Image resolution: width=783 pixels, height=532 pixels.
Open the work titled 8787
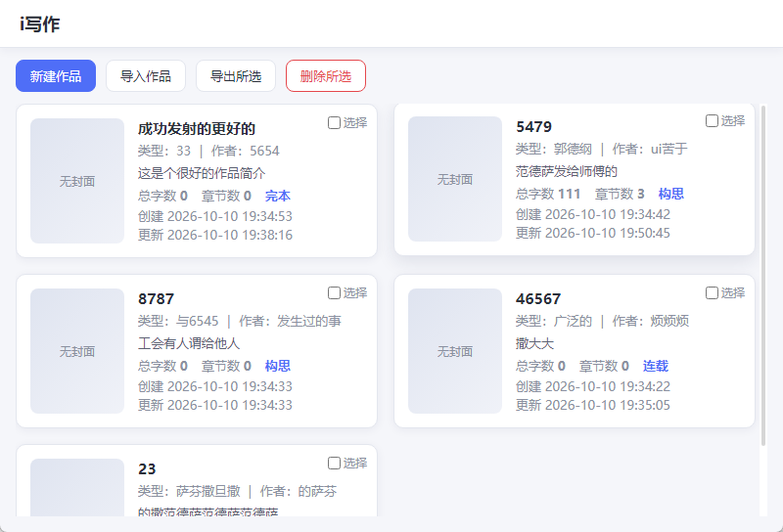tap(157, 299)
